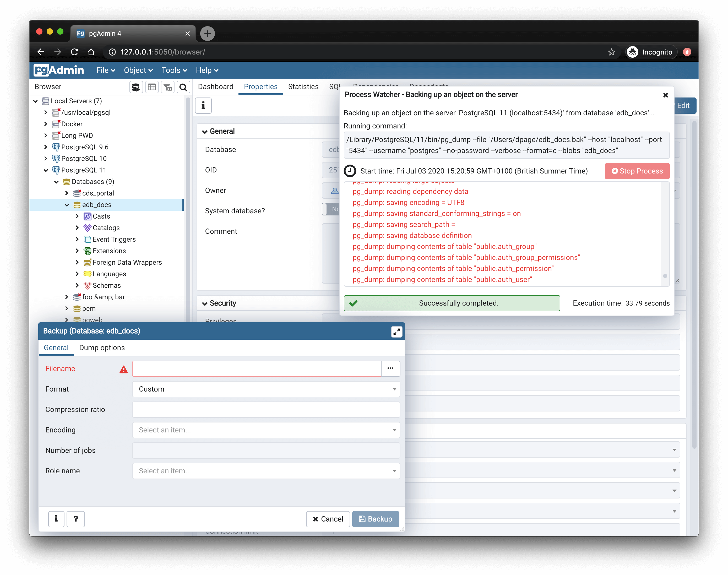Open the Encoding select dropdown
Image resolution: width=728 pixels, height=575 pixels.
[266, 430]
